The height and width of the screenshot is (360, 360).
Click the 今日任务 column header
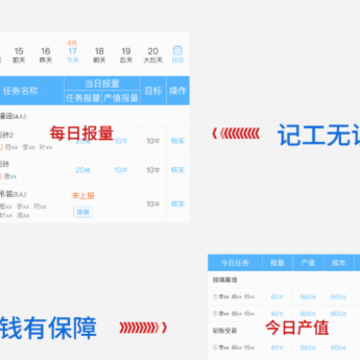(x=235, y=263)
